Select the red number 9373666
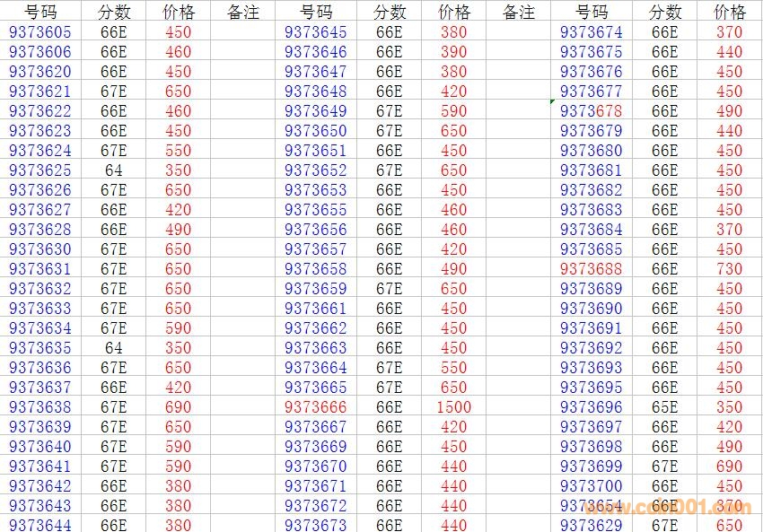Image resolution: width=763 pixels, height=532 pixels. (x=315, y=407)
